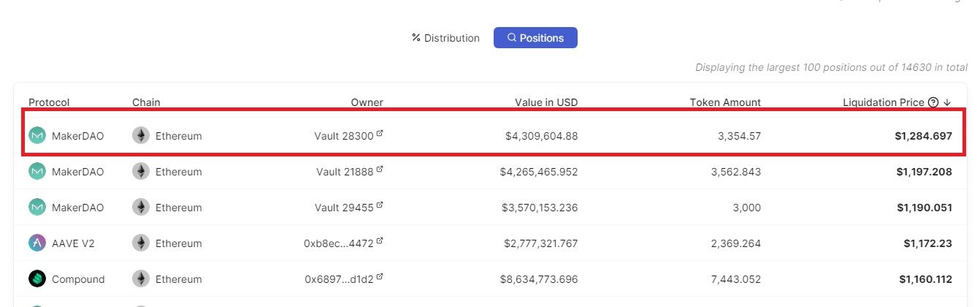Image resolution: width=980 pixels, height=307 pixels.
Task: Click MakerDAO logo in Vault 29455 row
Action: click(x=37, y=207)
